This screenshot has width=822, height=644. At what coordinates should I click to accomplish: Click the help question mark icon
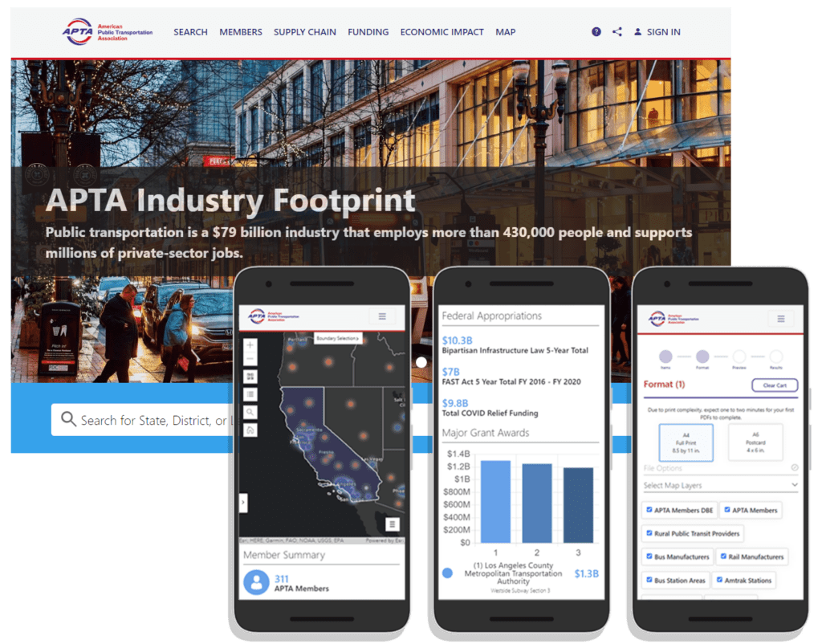pyautogui.click(x=596, y=32)
